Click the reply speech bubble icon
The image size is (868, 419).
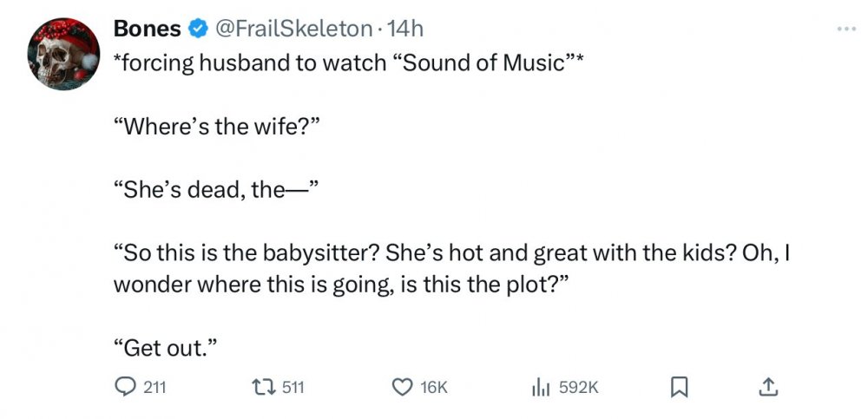pos(126,389)
